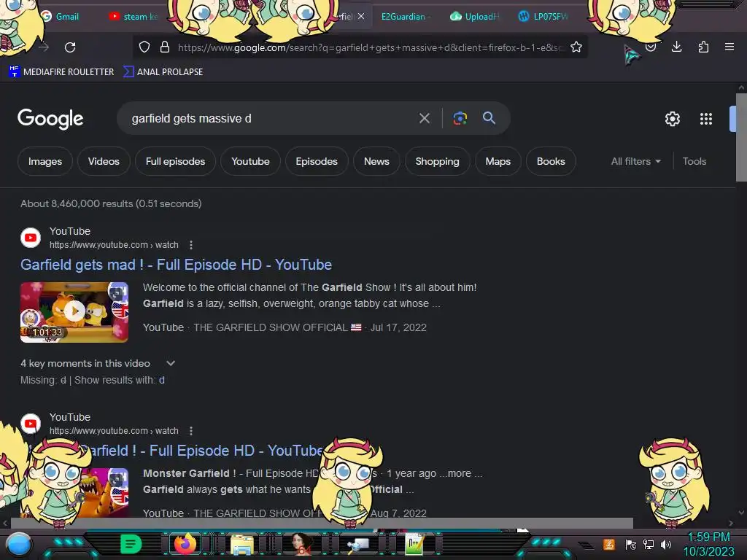Filter results by Videos
Viewport: 747px width, 560px height.
click(x=104, y=161)
